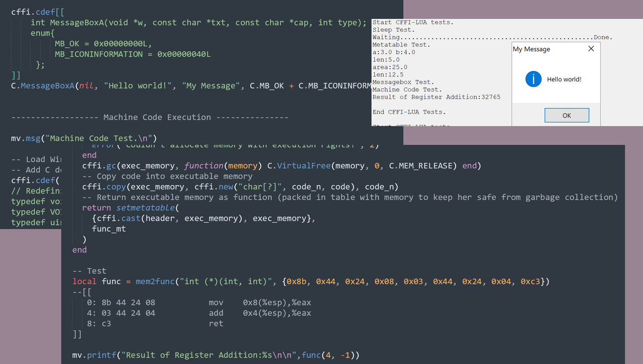This screenshot has height=364, width=643.
Task: Click the '8: c3' ret disassembly line
Action: [x=155, y=324]
